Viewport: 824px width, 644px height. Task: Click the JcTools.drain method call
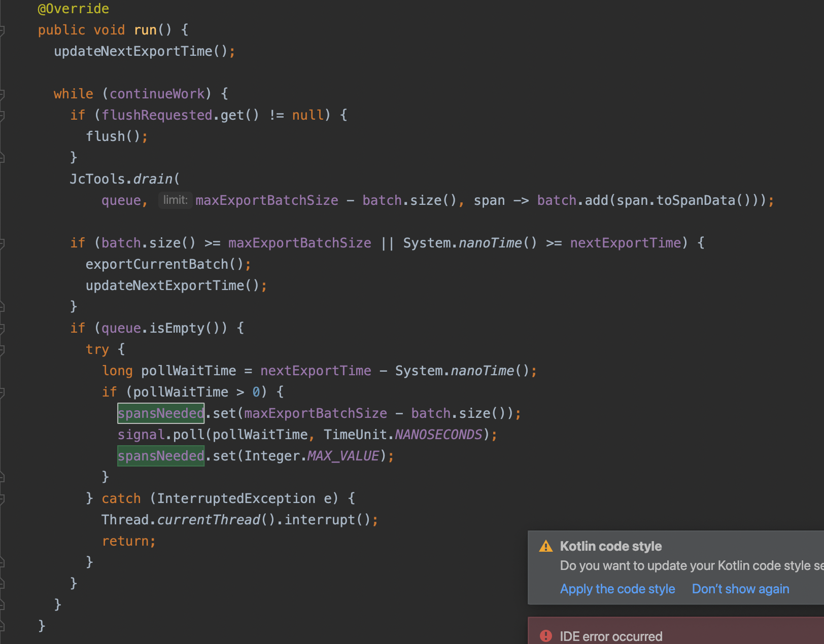pos(125,179)
